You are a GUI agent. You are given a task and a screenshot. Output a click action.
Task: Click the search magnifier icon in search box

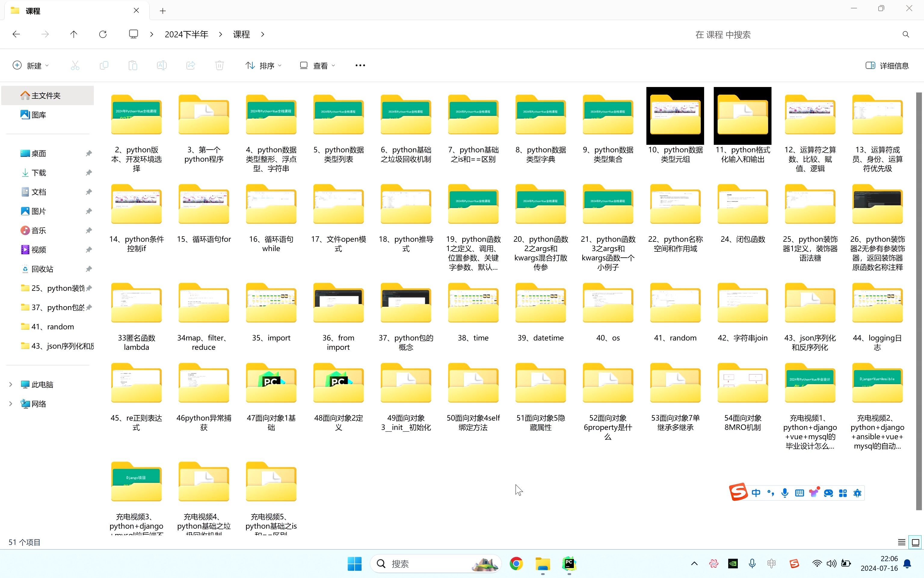pos(906,34)
